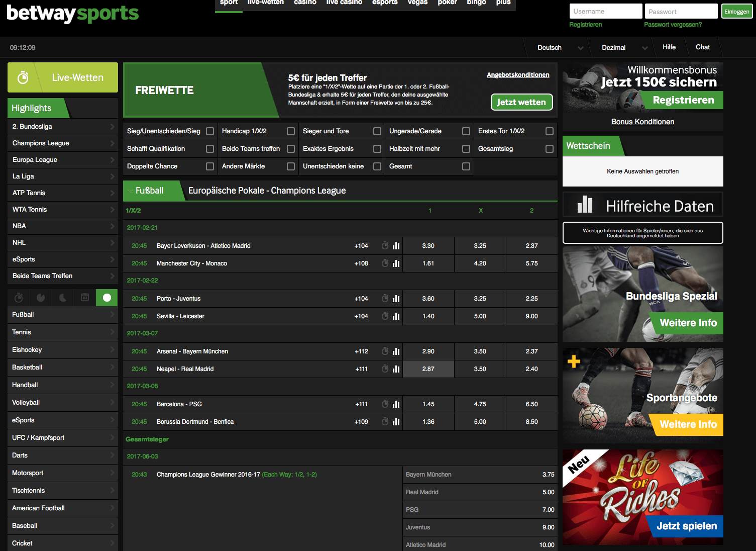
Task: Click the Passwort vergessen? link
Action: pos(673,25)
